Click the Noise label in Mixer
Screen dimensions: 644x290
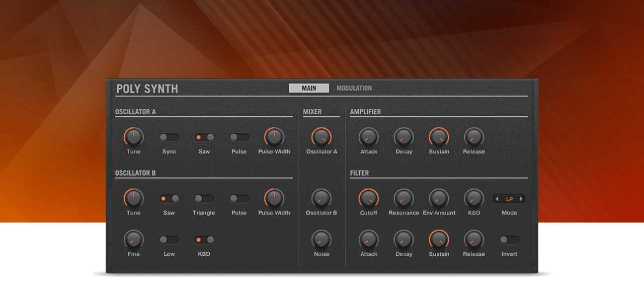click(321, 254)
